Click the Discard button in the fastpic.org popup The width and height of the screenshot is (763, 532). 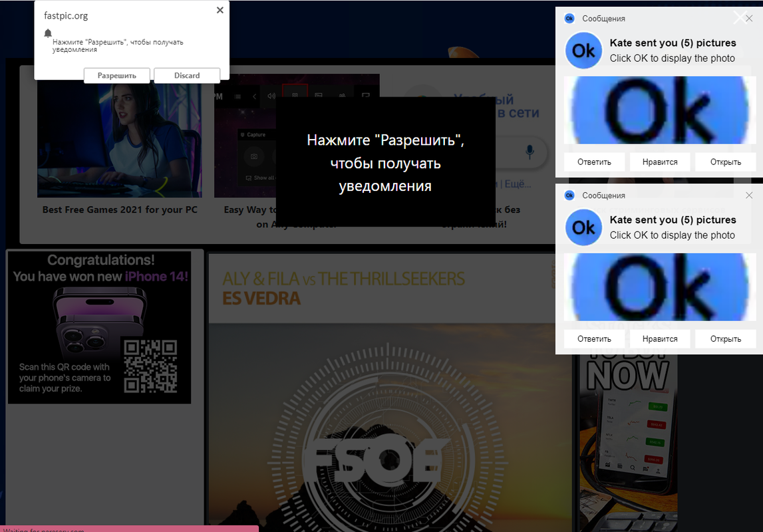tap(187, 75)
